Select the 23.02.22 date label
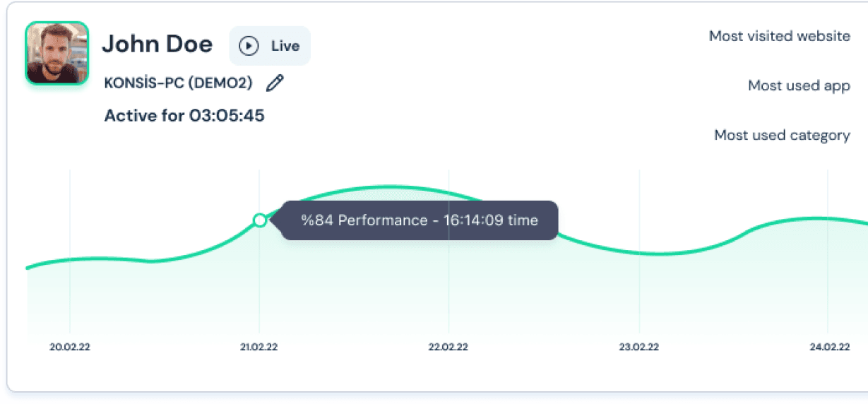868x404 pixels. click(x=639, y=347)
